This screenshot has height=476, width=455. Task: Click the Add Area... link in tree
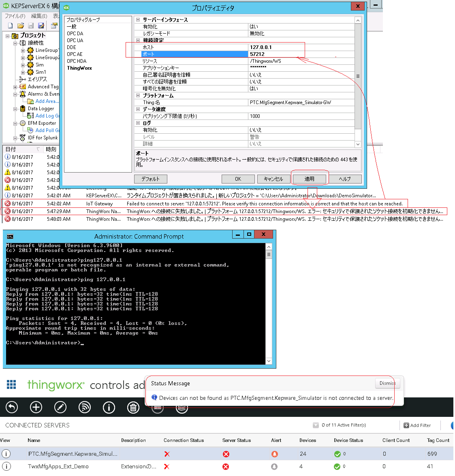(47, 101)
